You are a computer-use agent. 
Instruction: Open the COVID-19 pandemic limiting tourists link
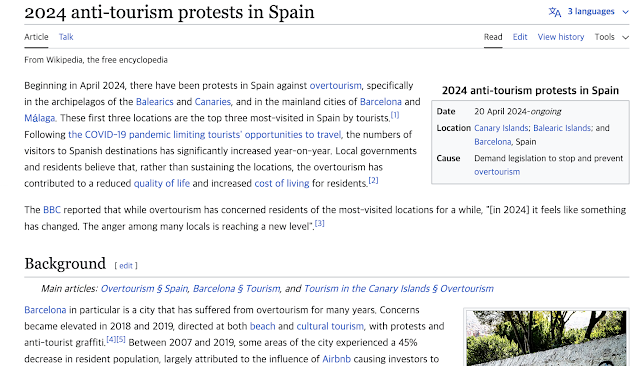(x=205, y=134)
